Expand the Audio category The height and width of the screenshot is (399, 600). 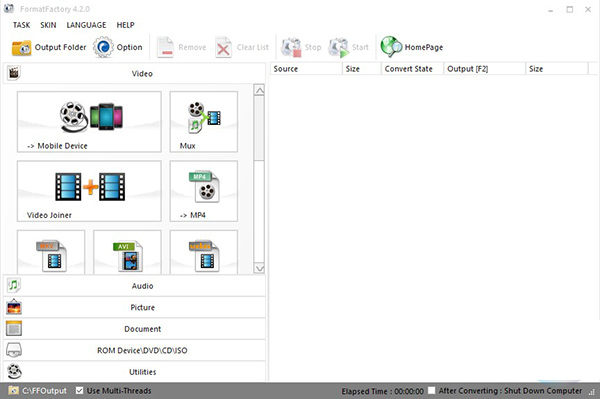point(134,285)
